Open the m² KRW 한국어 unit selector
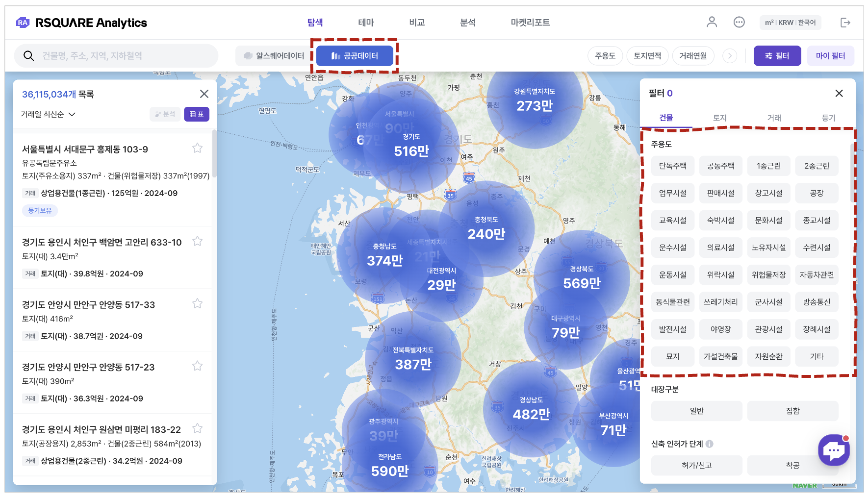The height and width of the screenshot is (497, 868). pyautogui.click(x=790, y=23)
